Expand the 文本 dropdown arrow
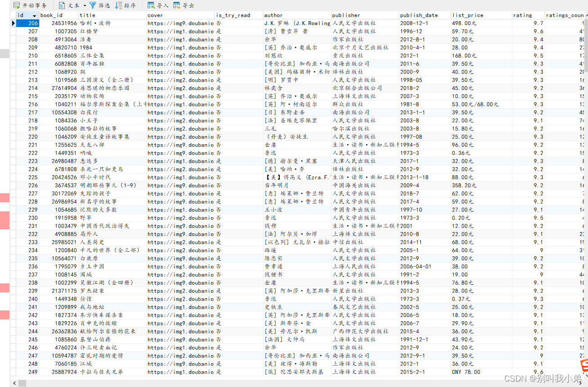588x387 pixels. pyautogui.click(x=85, y=5)
